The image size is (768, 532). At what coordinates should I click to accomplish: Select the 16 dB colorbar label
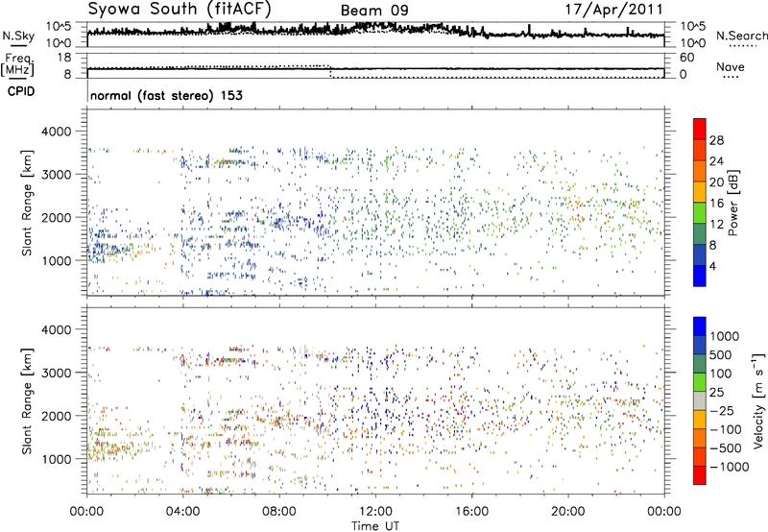click(716, 204)
